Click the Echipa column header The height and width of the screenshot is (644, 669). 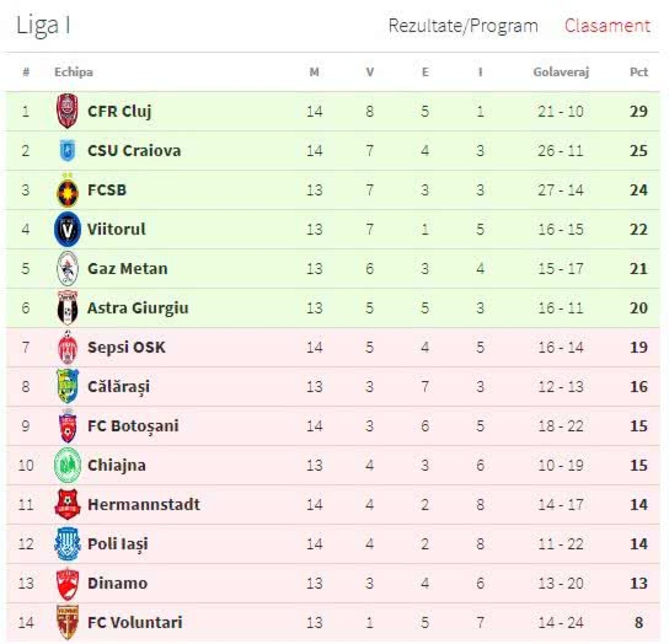coord(73,72)
